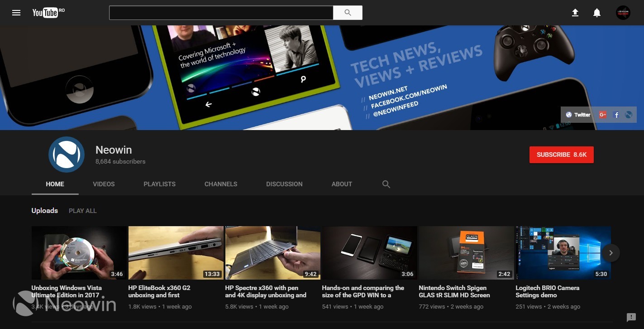Open the Logitech BRIO Camera thumbnail
Image resolution: width=644 pixels, height=329 pixels.
coord(563,253)
